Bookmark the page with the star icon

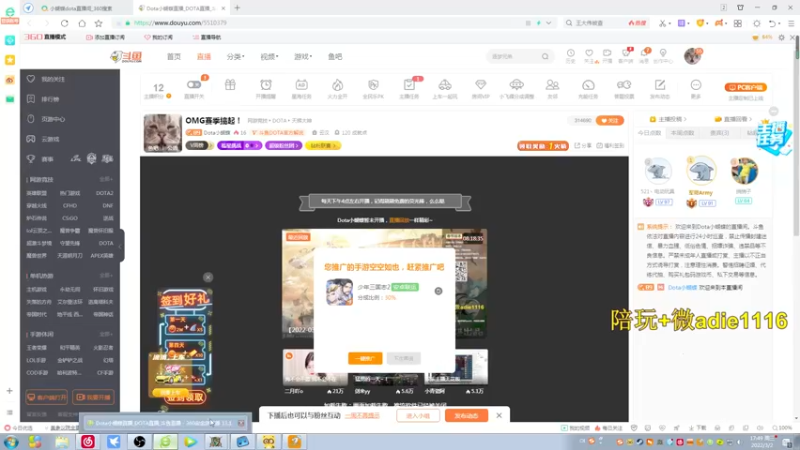tap(98, 23)
